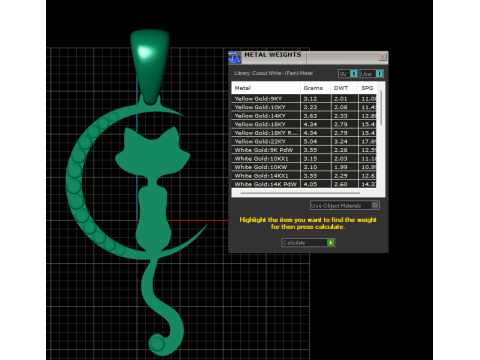Image resolution: width=480 pixels, height=360 pixels.
Task: Click the horizontal scrollbar below metals table
Action: tap(300, 193)
